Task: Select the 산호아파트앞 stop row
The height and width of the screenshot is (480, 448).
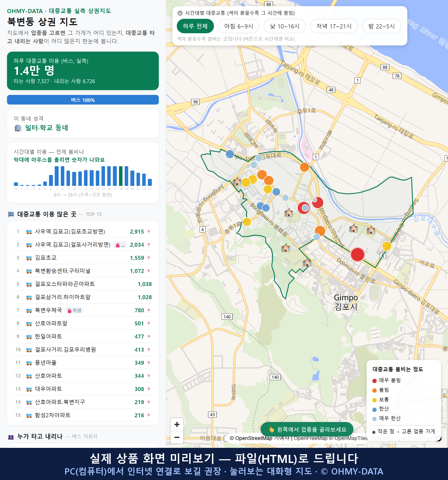Action: tap(83, 323)
